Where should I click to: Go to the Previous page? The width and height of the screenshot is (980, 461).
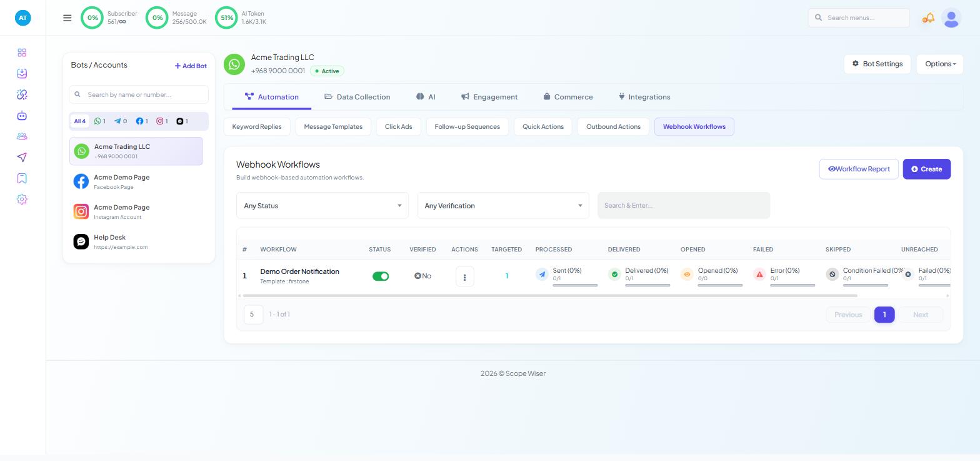[x=848, y=315]
